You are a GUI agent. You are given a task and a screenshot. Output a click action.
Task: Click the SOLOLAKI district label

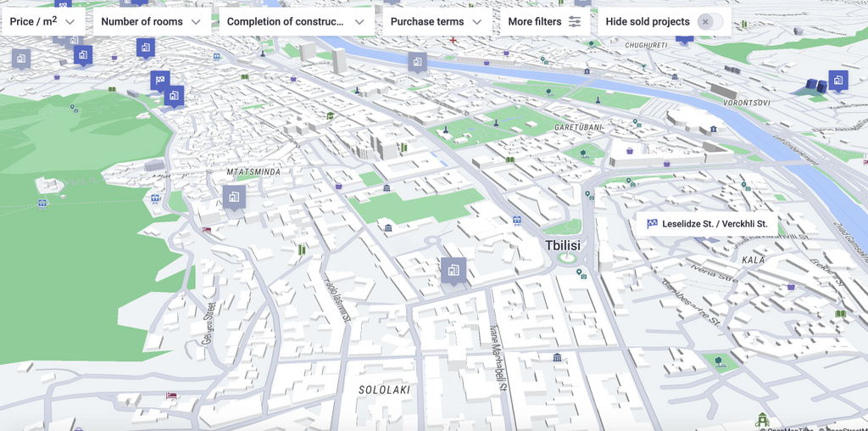[x=384, y=390]
